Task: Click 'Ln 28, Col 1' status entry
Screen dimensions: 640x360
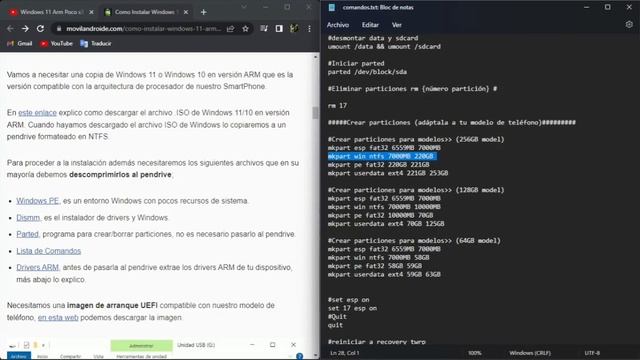Action: (345, 353)
